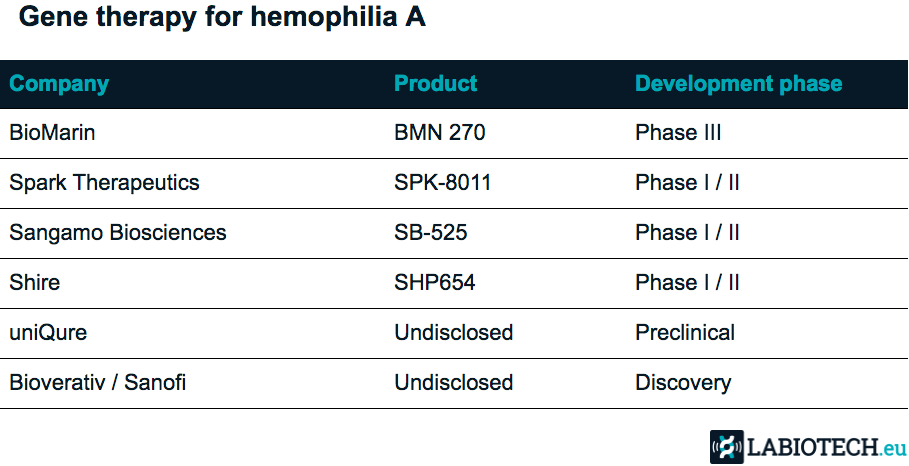Click the Labiotech DNA logo icon
Screen dimensions: 909x466
727,447
